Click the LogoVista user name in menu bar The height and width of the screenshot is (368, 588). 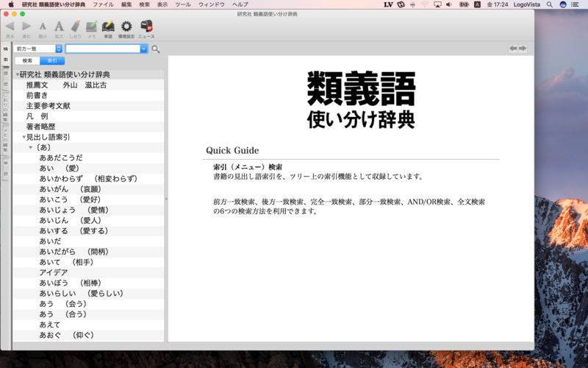527,4
